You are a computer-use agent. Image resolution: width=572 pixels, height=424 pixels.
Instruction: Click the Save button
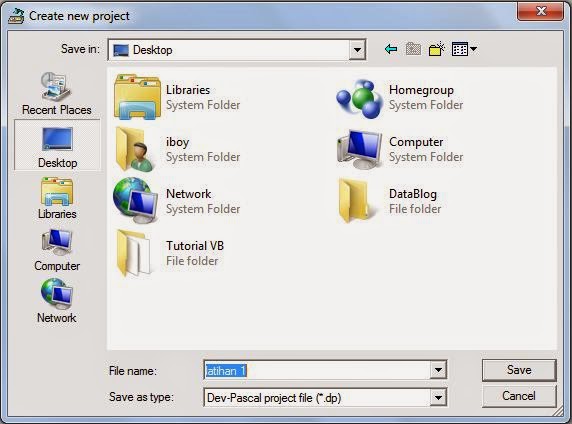tap(519, 370)
